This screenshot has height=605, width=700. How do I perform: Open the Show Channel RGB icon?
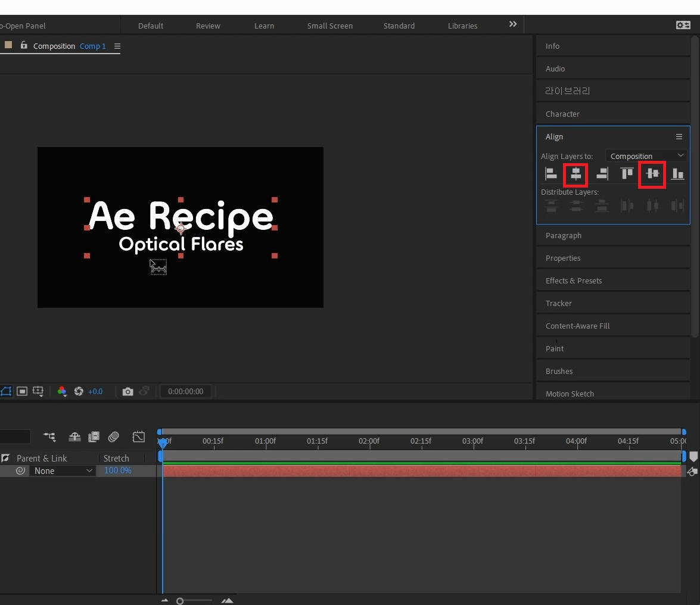(61, 391)
